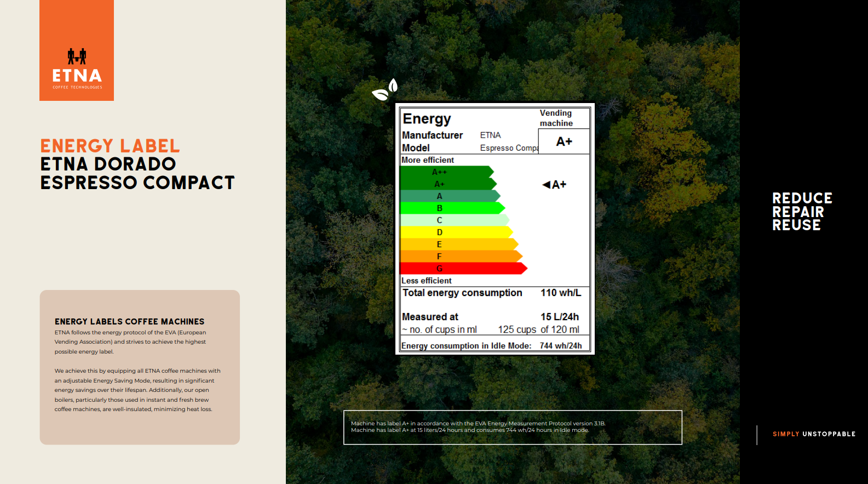
Task: Click the ENERGY LABEL orange heading
Action: point(110,146)
